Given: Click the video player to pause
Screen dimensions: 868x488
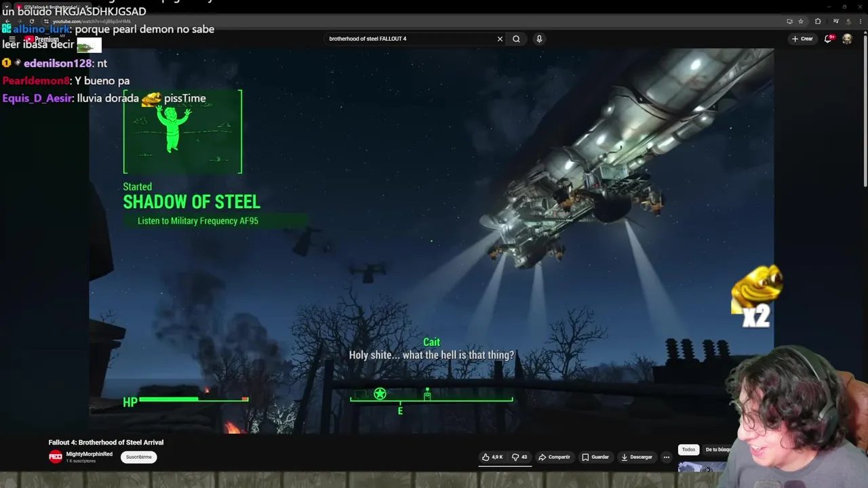Looking at the screenshot, I should [x=431, y=241].
